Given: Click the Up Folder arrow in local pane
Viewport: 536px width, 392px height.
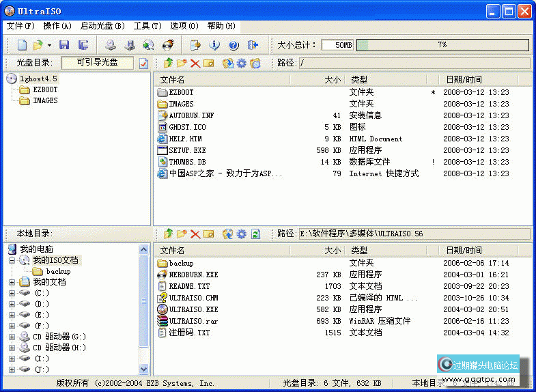Looking at the screenshot, I should point(168,234).
